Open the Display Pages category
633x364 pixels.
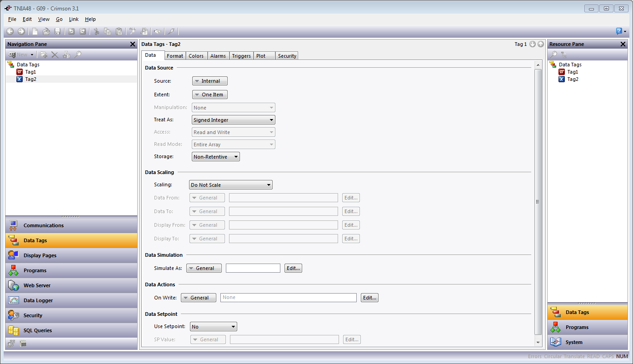(71, 255)
